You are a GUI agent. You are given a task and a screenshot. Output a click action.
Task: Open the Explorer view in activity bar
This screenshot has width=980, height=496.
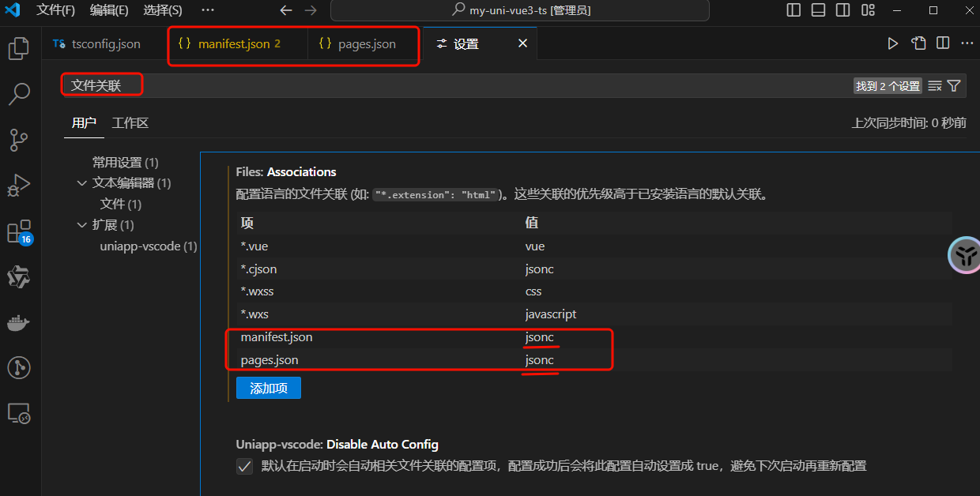tap(18, 49)
